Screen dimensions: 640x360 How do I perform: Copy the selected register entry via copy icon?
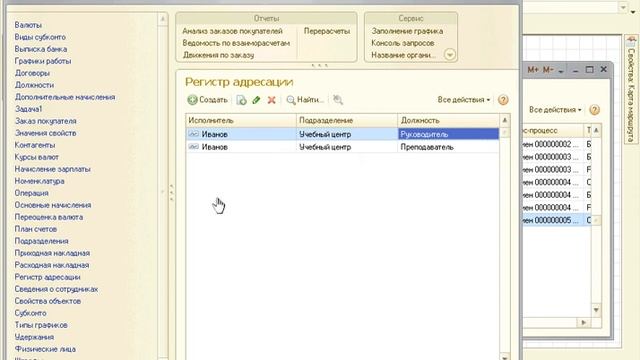[241, 100]
